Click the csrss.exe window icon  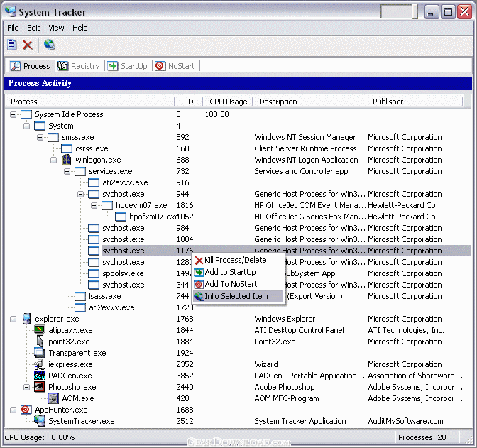tap(66, 148)
